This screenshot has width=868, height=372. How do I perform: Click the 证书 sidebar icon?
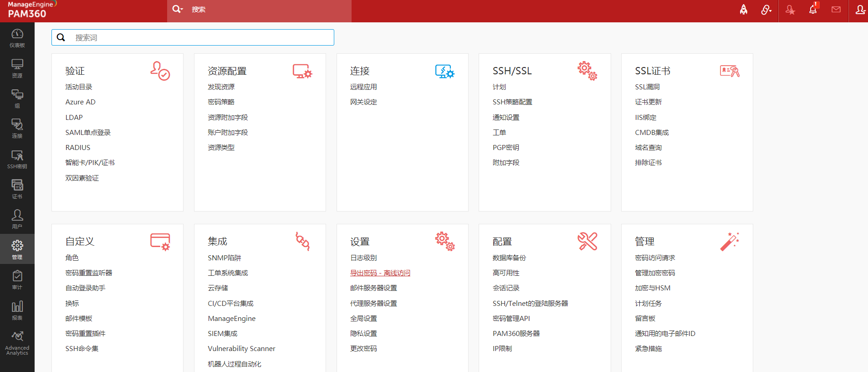point(17,189)
